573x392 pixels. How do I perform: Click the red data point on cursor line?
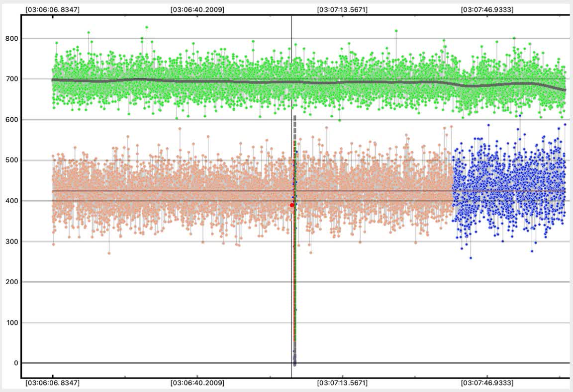click(292, 205)
